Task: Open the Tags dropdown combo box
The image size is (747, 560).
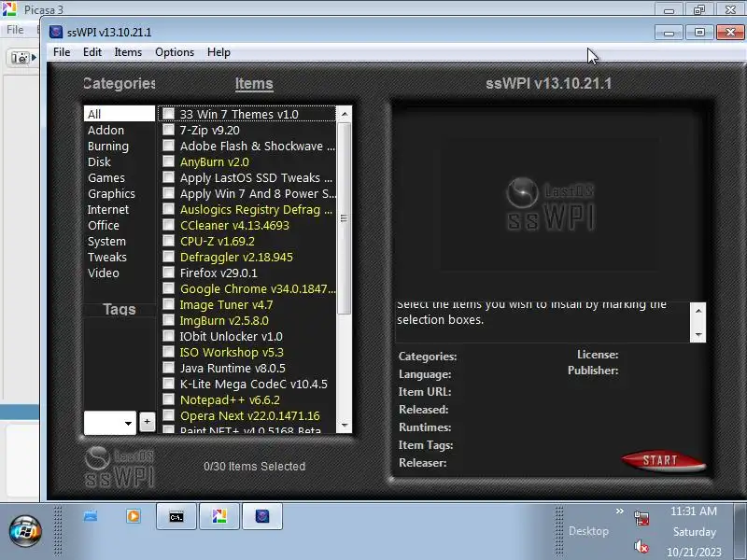Action: point(110,423)
